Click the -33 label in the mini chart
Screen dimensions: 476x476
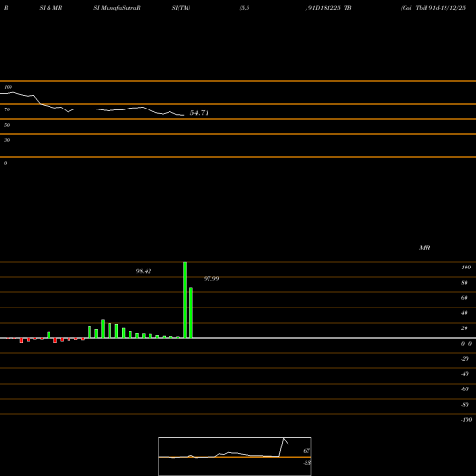point(307,463)
